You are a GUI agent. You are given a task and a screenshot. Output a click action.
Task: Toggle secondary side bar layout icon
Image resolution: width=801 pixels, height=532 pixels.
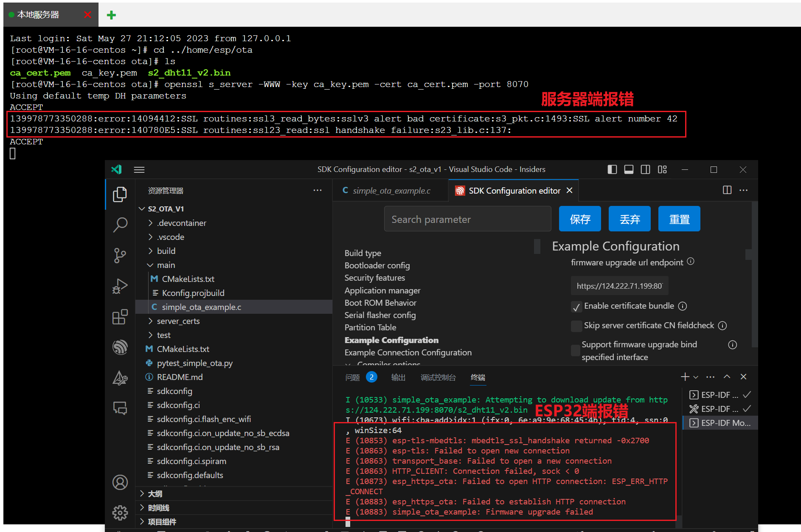click(x=645, y=169)
